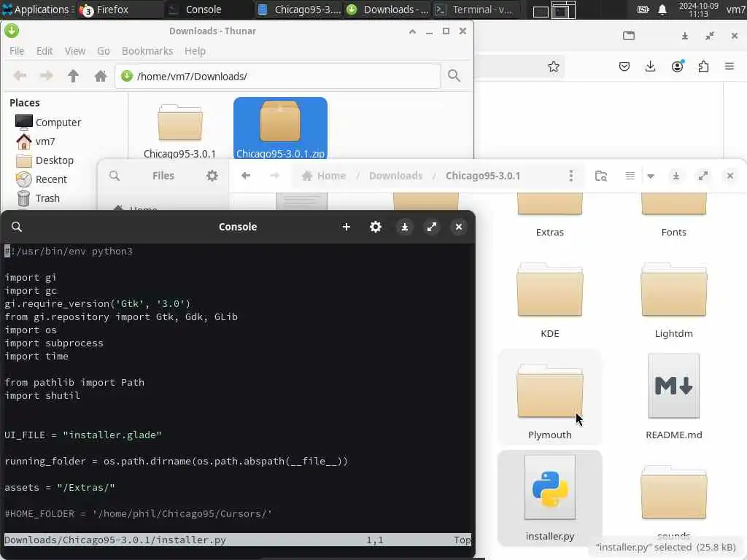Image resolution: width=747 pixels, height=560 pixels.
Task: Open the Edit menu in Thunar
Action: (44, 51)
